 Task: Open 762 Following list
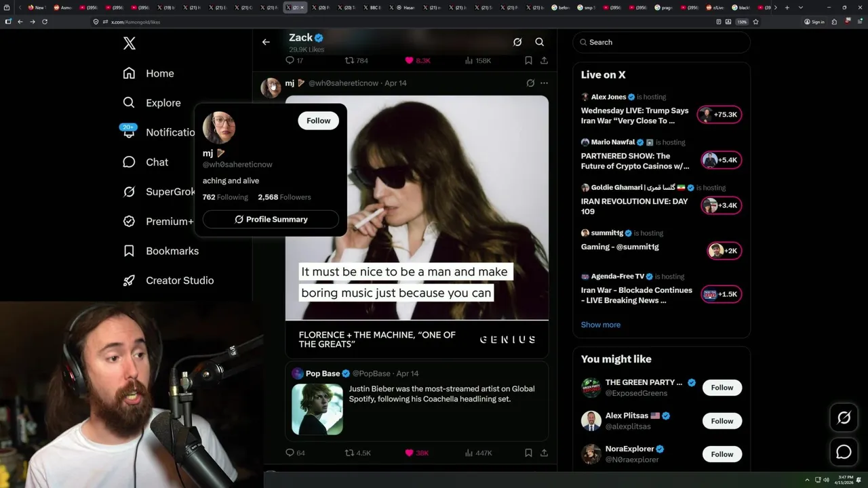click(x=225, y=197)
